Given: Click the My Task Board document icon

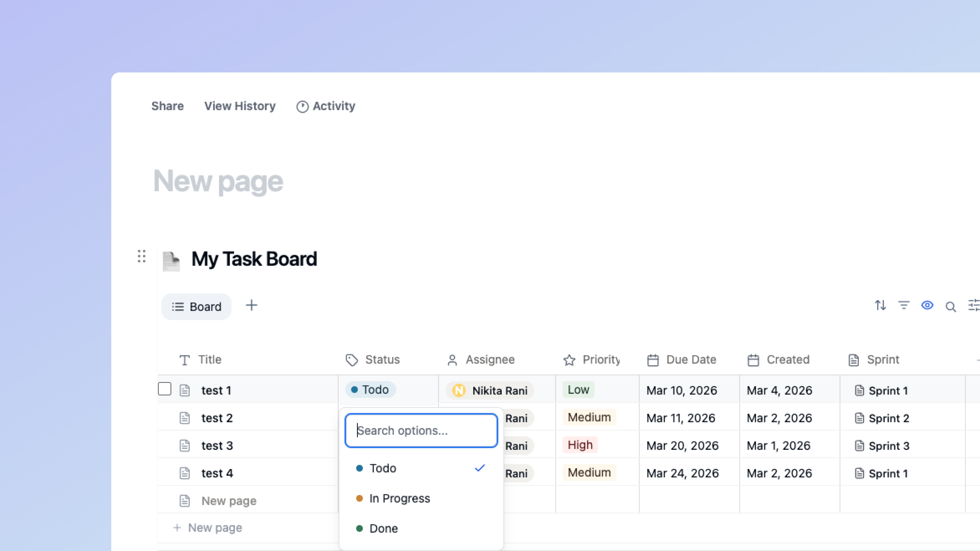Looking at the screenshot, I should tap(171, 261).
